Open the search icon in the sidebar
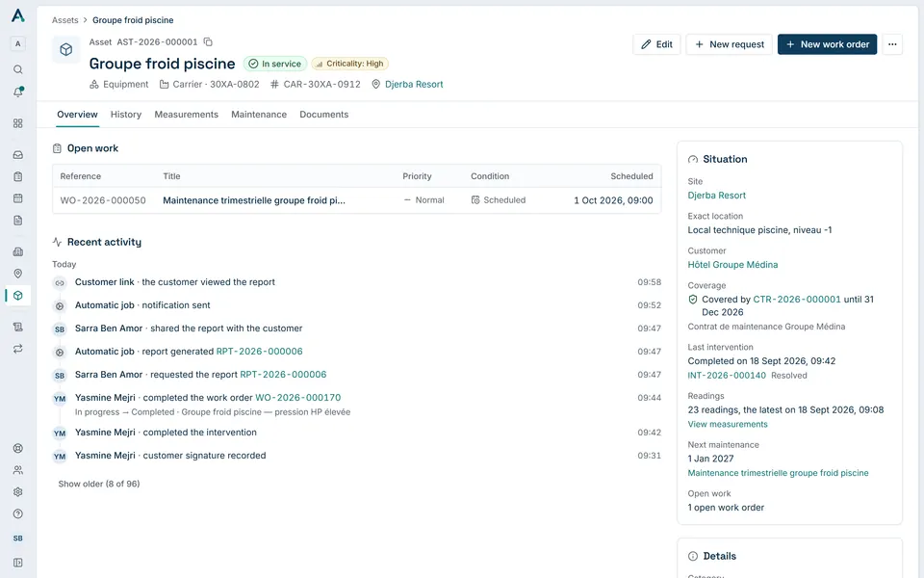The image size is (924, 578). (17, 69)
